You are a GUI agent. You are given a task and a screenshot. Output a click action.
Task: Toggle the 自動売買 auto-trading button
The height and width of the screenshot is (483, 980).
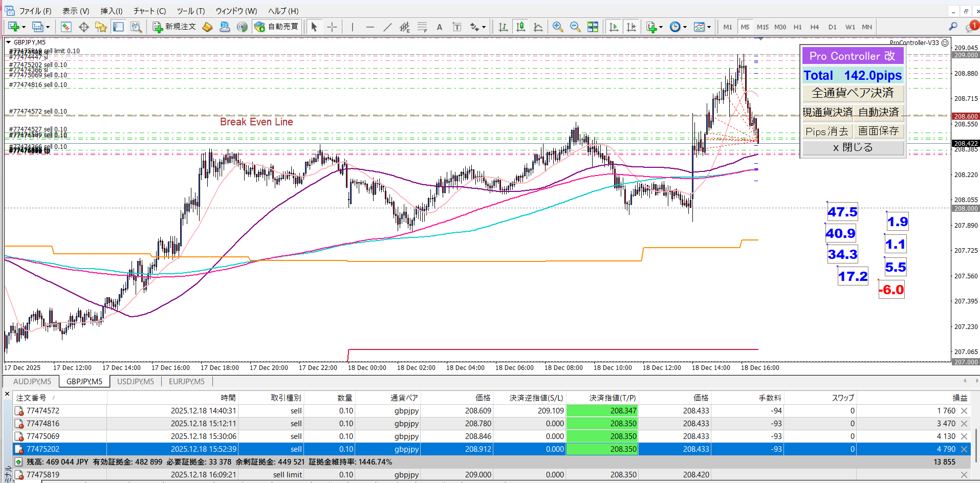[277, 27]
